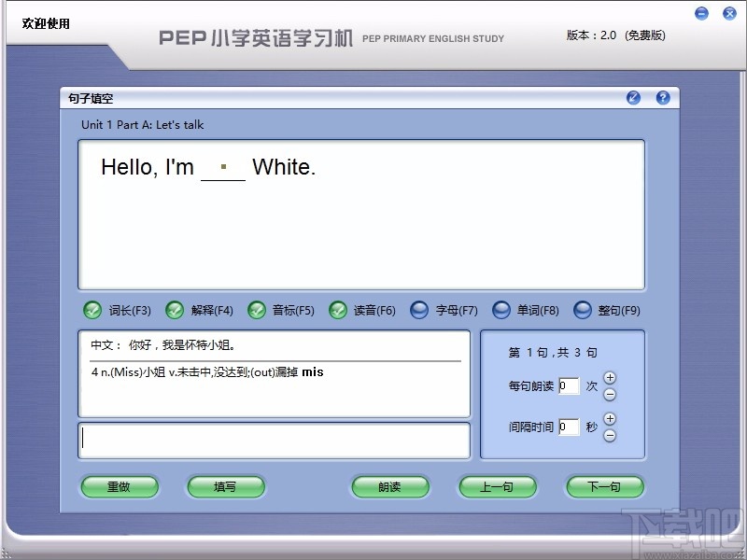Select the 字母(F7) letter hint icon

[x=419, y=310]
